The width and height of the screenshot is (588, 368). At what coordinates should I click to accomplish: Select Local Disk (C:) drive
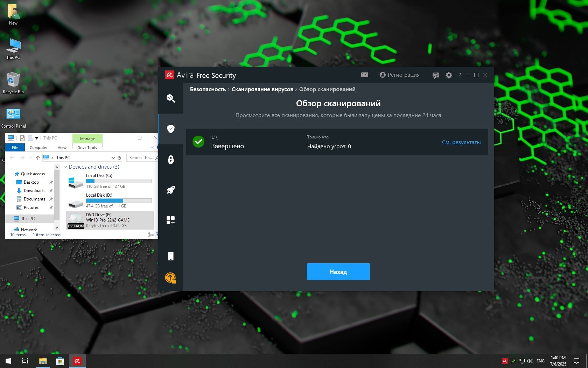[x=110, y=181]
